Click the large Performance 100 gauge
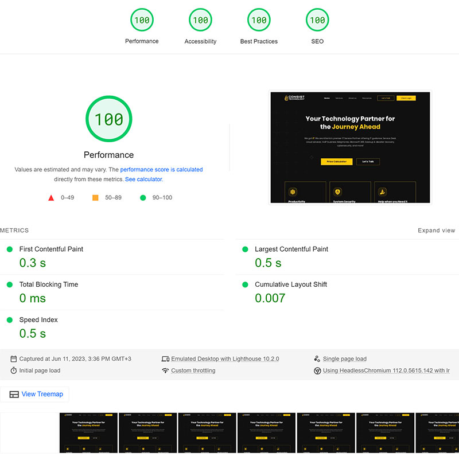This screenshot has height=476, width=459. tap(109, 119)
